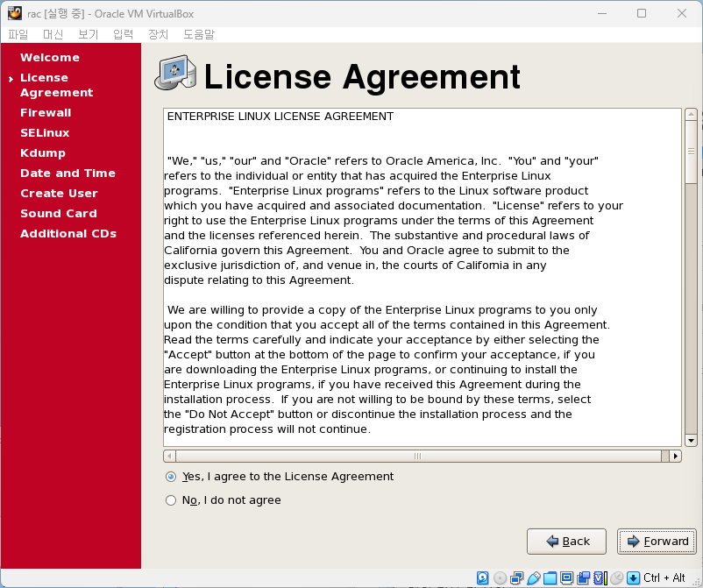Go Back to the previous step
Screen dimensions: 703x588
coord(567,542)
